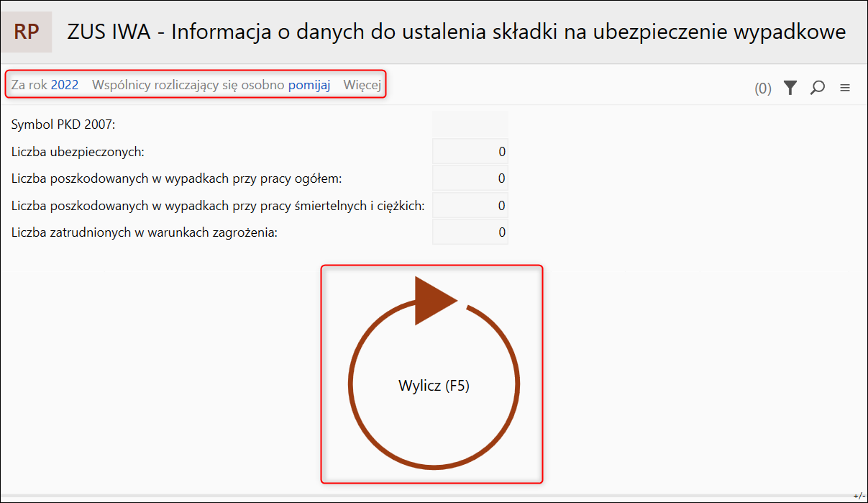Click the +/- control in bottom corner

[x=859, y=496]
